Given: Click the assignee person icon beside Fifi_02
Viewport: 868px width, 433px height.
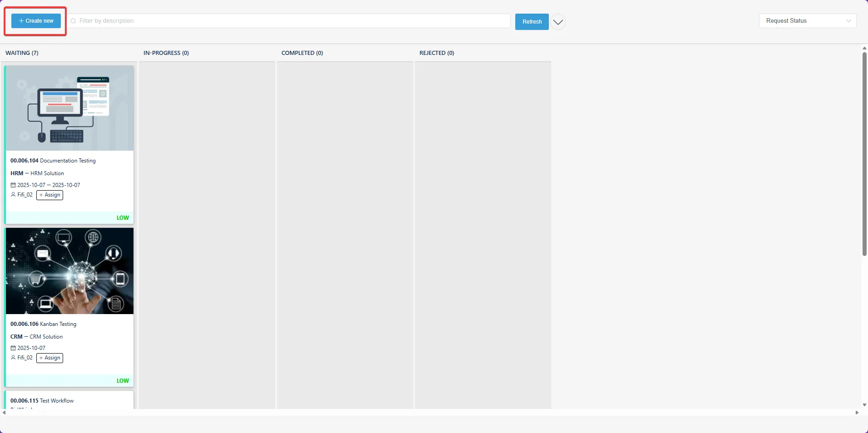Looking at the screenshot, I should click(x=13, y=195).
